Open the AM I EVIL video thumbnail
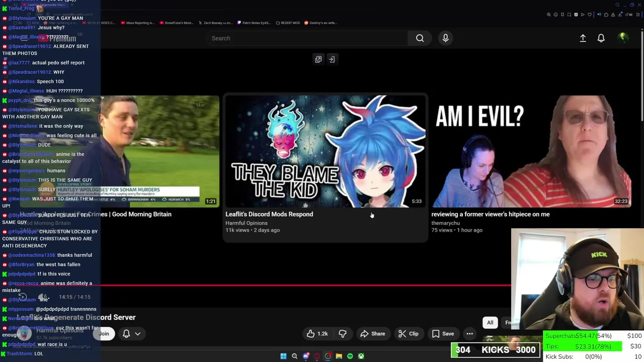This screenshot has width=644, height=362. (531, 151)
